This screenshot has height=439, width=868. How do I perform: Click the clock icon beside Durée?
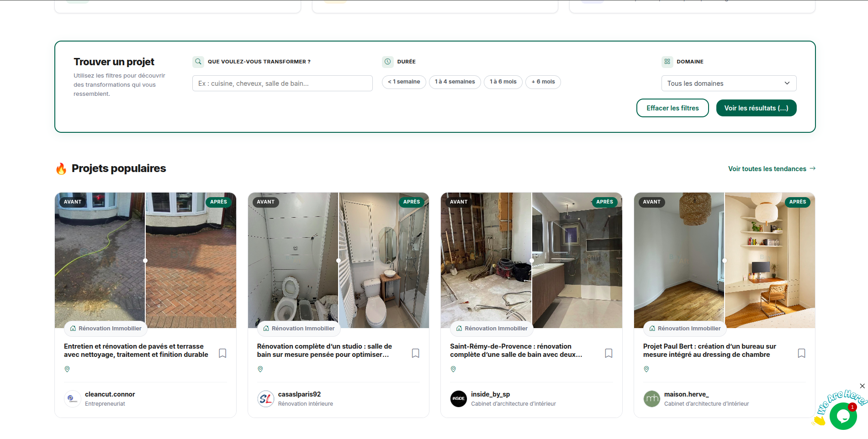(388, 62)
